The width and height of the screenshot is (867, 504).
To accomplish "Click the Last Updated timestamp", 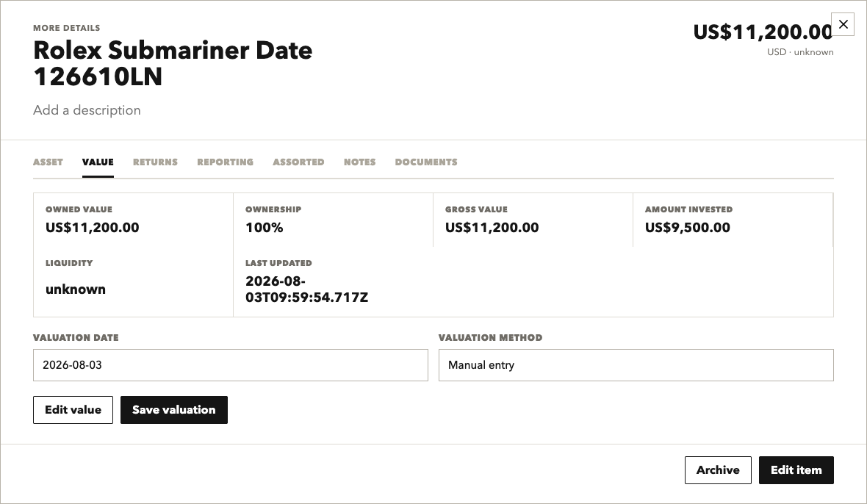I will click(x=307, y=289).
